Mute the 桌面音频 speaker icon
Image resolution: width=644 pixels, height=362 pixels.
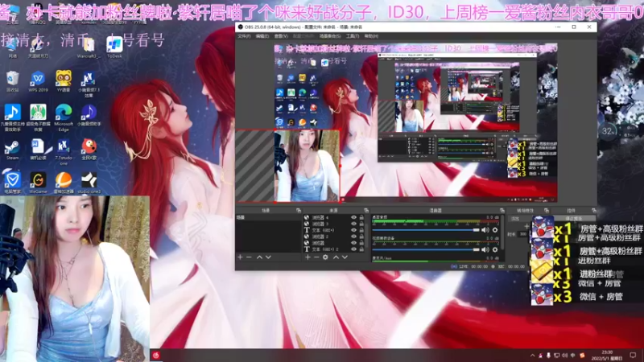(485, 230)
